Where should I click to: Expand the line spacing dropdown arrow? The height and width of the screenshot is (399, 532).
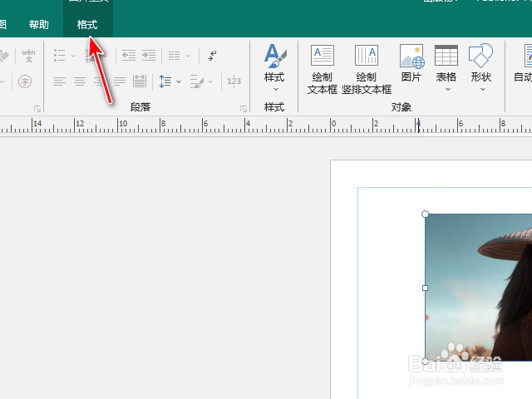[x=179, y=81]
